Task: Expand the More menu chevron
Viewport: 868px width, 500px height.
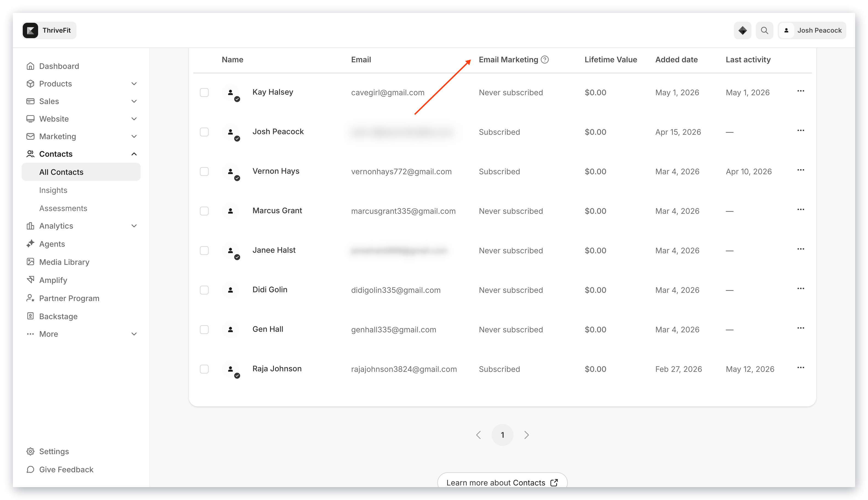Action: coord(134,334)
